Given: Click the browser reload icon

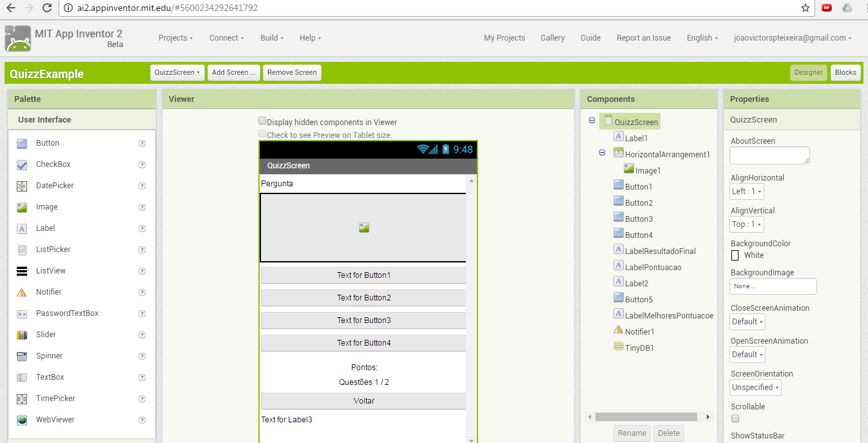Looking at the screenshot, I should (x=46, y=8).
